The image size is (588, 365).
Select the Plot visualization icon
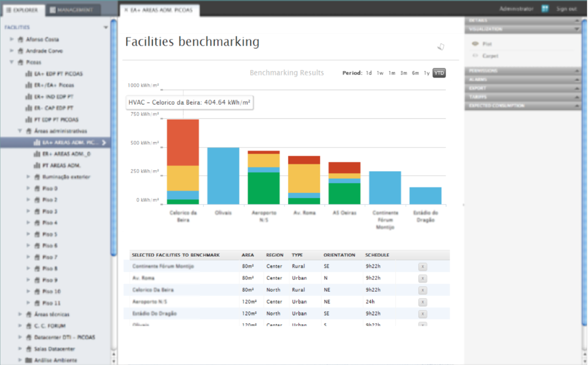coord(475,44)
